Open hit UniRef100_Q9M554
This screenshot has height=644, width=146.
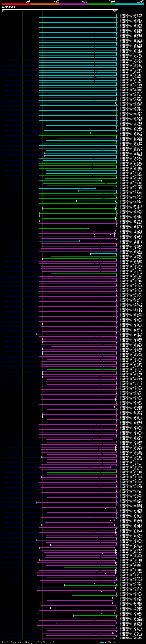[131, 25]
